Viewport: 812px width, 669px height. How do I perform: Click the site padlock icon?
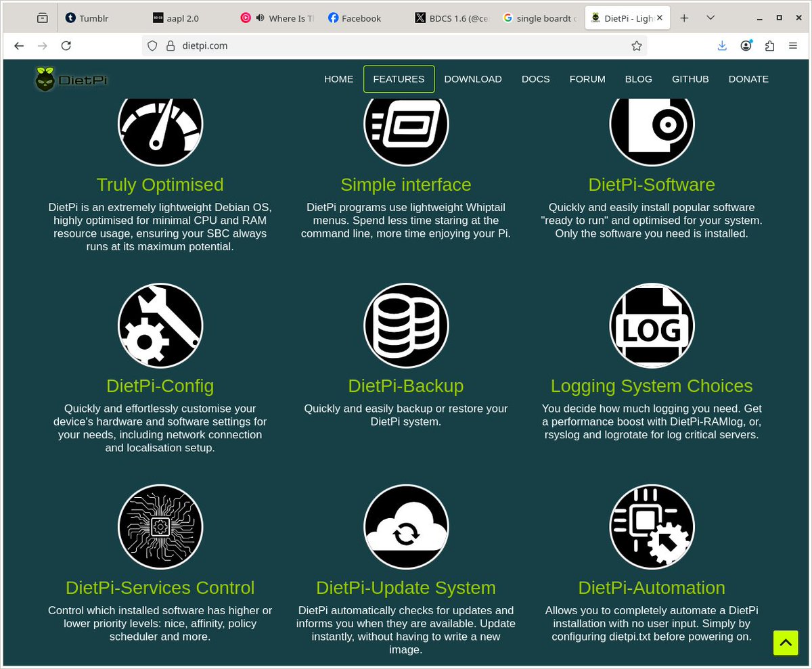coord(171,46)
